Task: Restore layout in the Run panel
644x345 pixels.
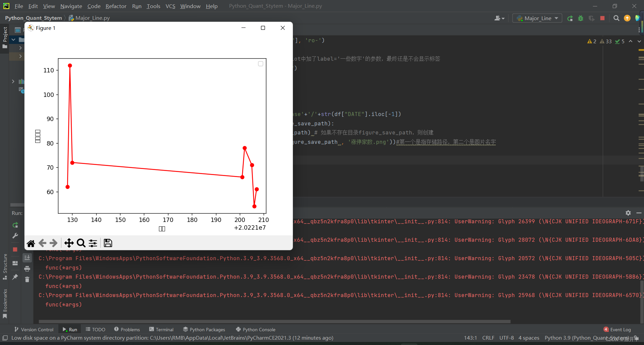Action: 15,263
